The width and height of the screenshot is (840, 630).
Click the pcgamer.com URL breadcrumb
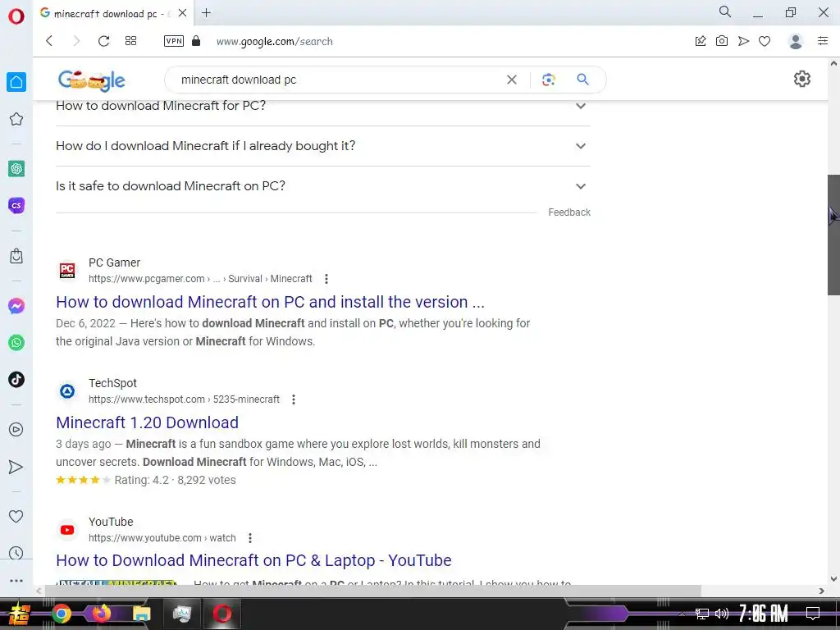click(200, 279)
